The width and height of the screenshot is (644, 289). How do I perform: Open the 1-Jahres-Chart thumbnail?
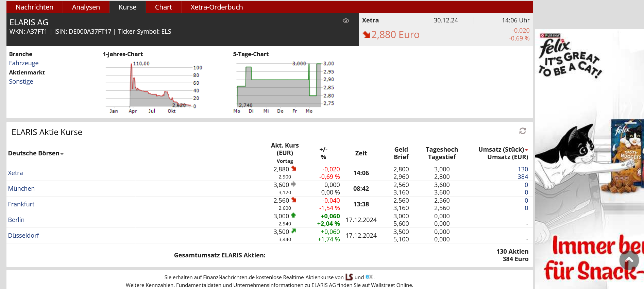pos(152,87)
